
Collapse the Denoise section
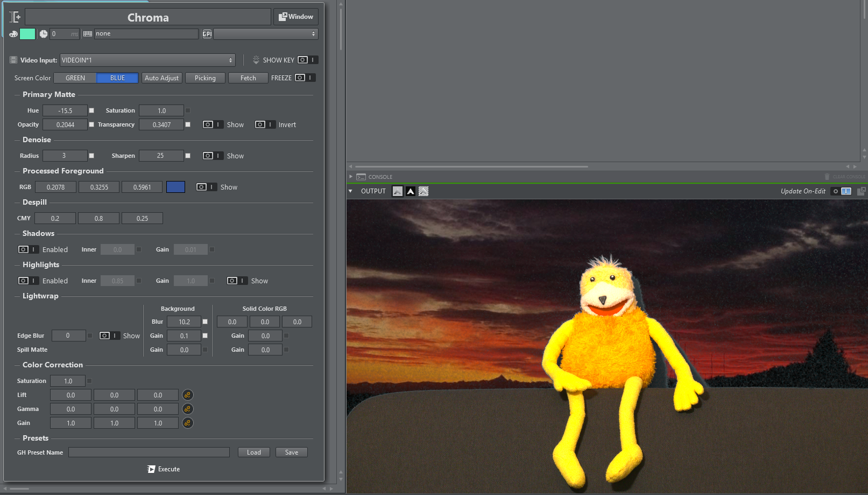point(17,140)
